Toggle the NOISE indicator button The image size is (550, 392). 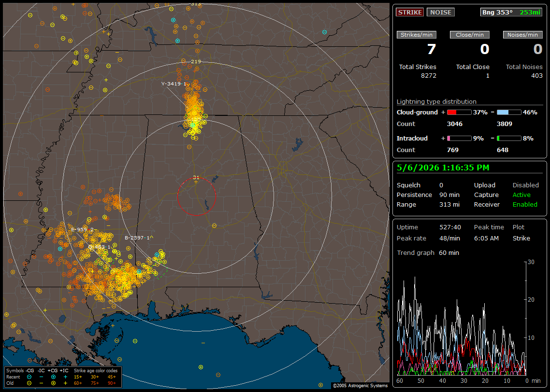[441, 12]
